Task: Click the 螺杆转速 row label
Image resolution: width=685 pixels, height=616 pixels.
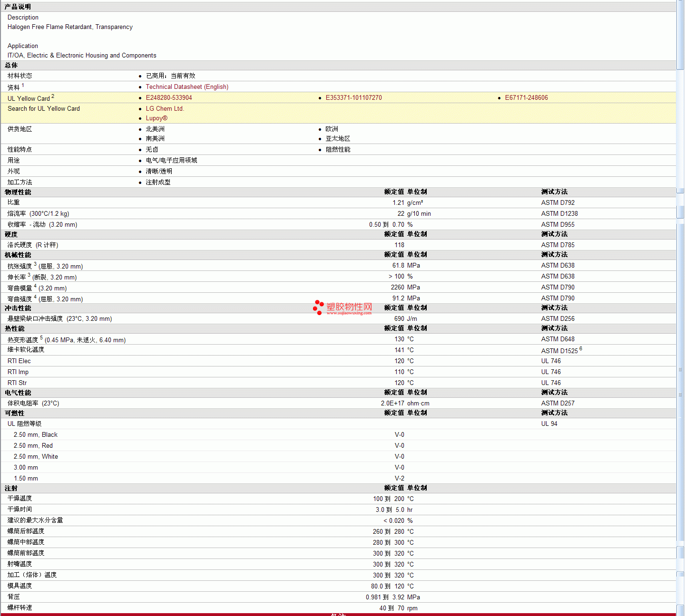Action: point(20,608)
